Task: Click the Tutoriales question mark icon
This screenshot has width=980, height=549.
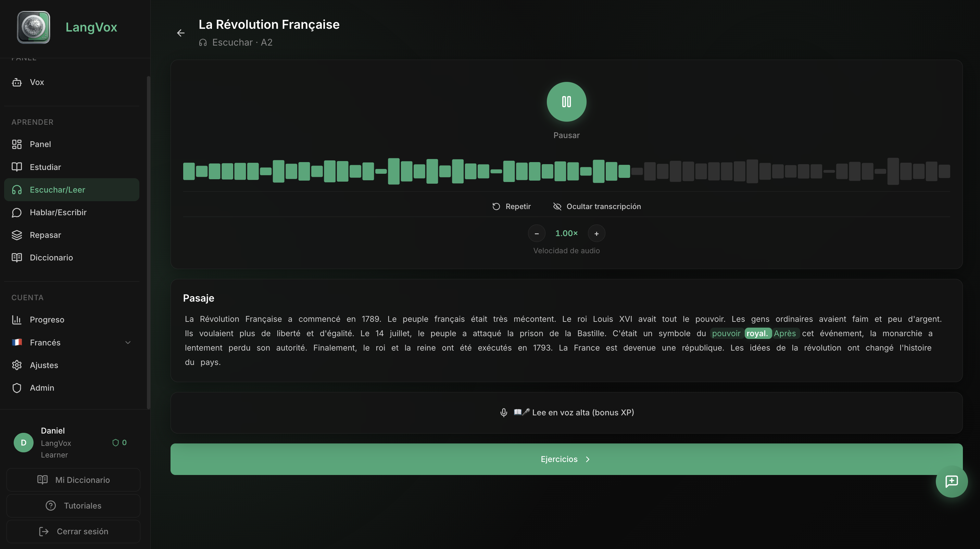Action: [x=51, y=505]
